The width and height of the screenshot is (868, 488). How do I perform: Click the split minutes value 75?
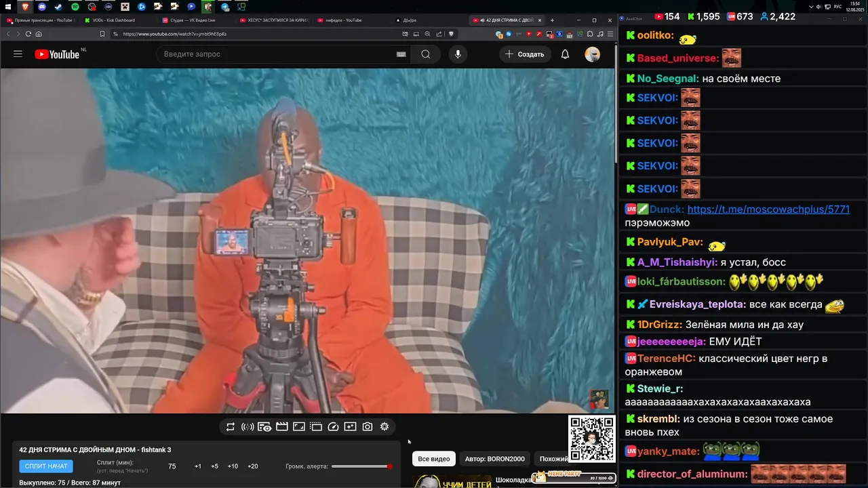[x=172, y=466]
